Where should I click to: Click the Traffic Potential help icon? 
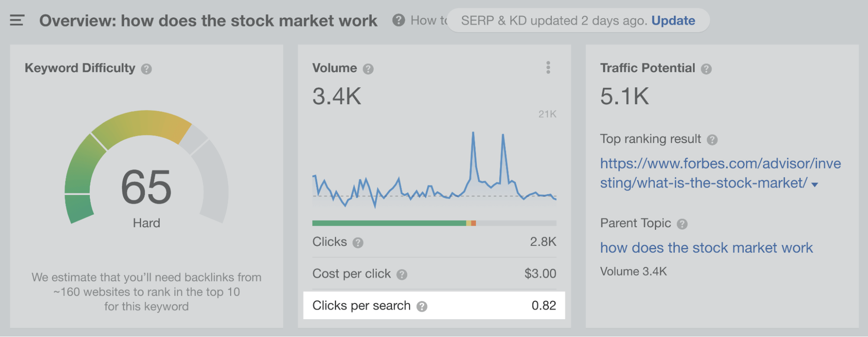pos(707,68)
